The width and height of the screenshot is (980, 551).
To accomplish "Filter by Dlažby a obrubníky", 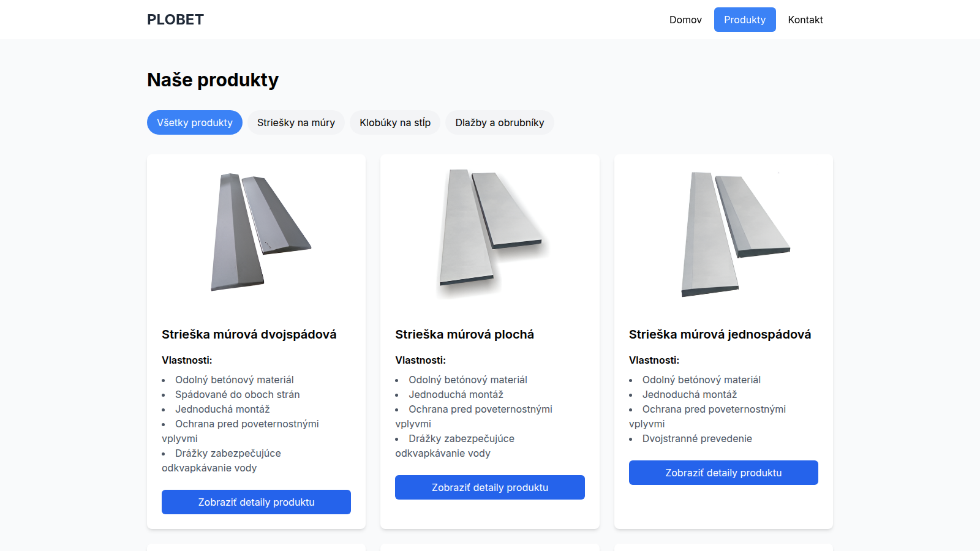I will (500, 122).
